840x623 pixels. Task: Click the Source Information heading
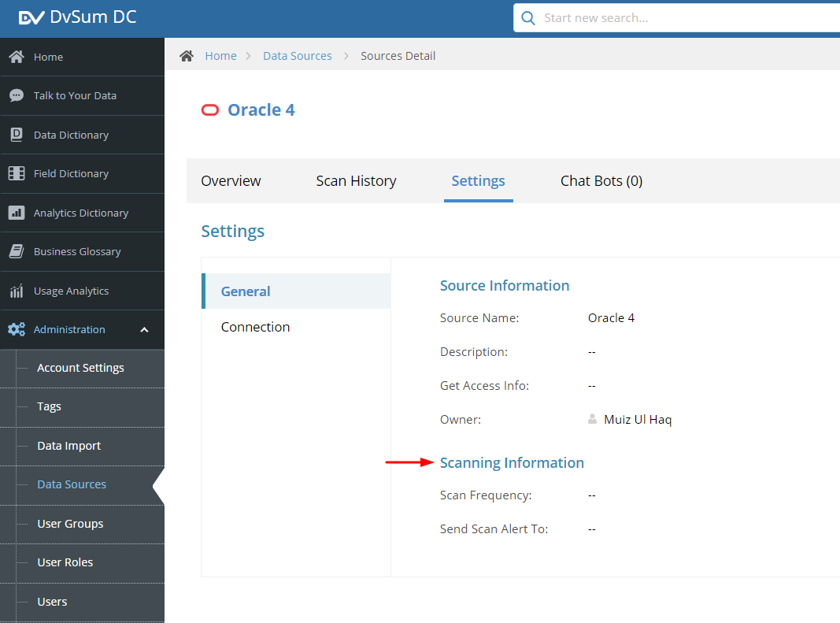coord(505,286)
